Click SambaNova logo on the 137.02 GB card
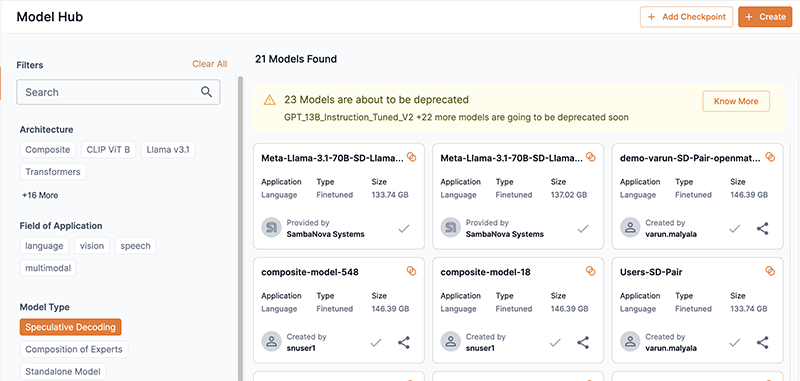800x381 pixels. pos(451,228)
